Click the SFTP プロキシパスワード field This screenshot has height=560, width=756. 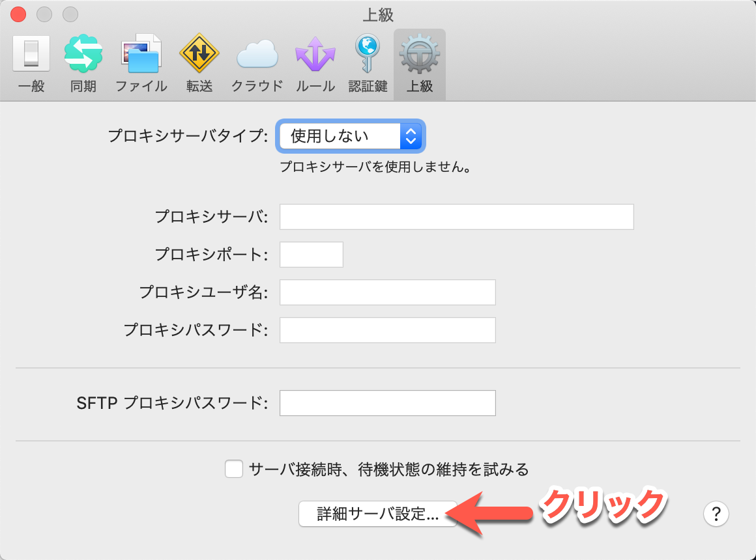(388, 403)
